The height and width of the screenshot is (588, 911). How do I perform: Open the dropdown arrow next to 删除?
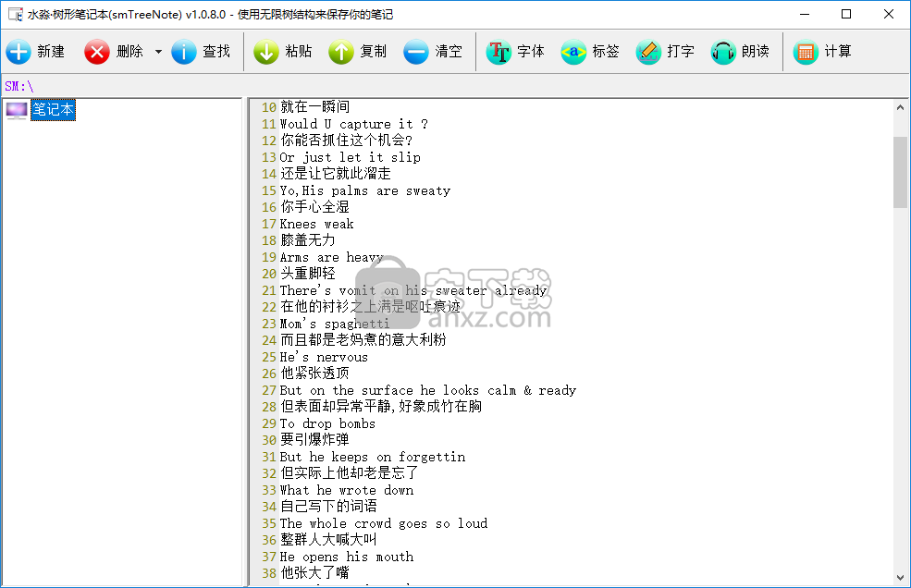(x=158, y=52)
